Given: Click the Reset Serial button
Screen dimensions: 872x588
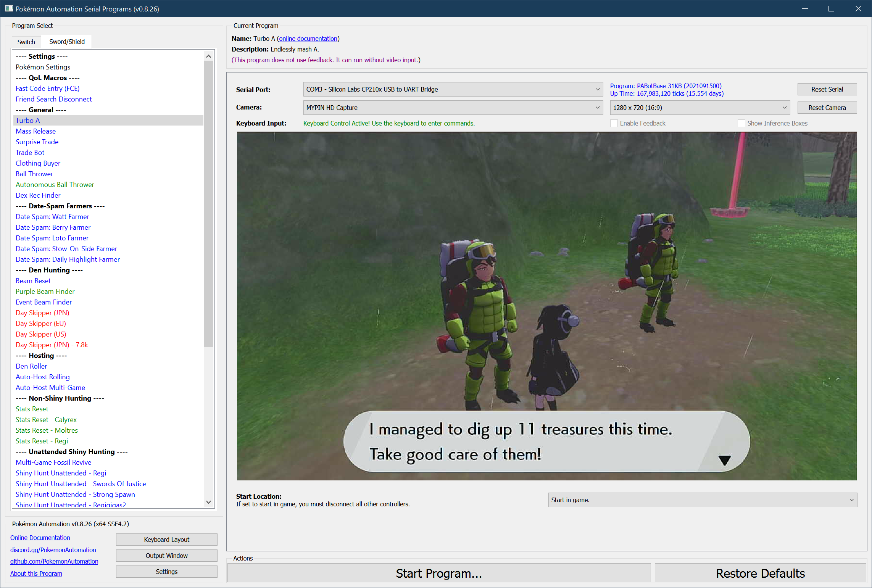Looking at the screenshot, I should coord(827,89).
